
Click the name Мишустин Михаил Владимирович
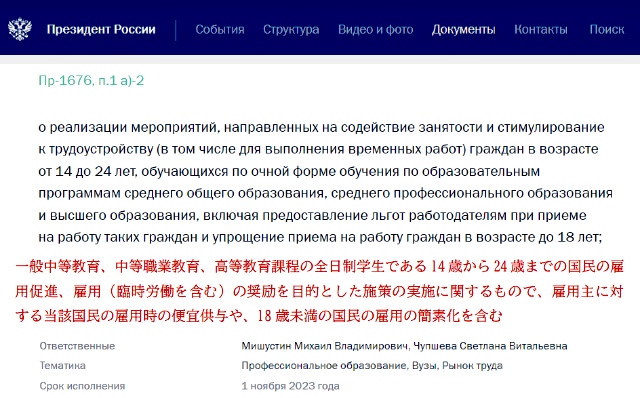point(325,346)
